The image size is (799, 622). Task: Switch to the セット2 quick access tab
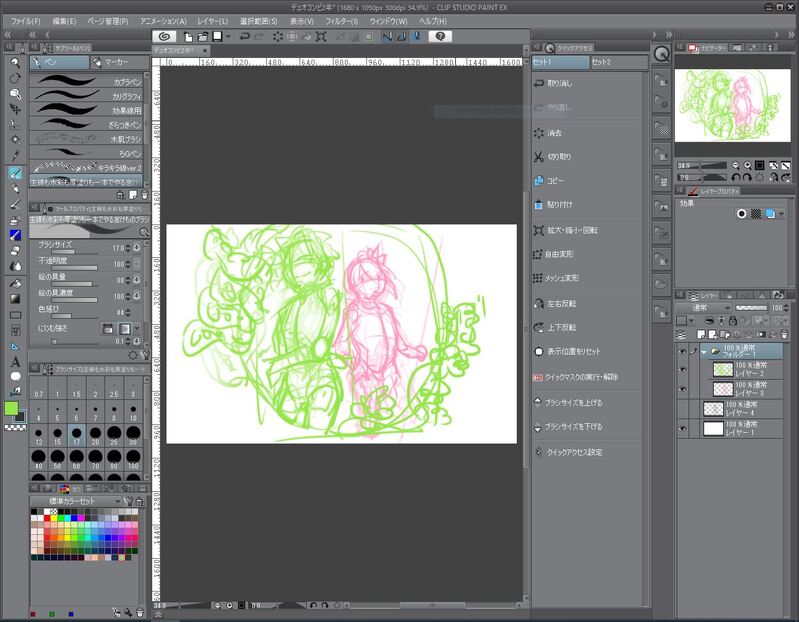(619, 62)
